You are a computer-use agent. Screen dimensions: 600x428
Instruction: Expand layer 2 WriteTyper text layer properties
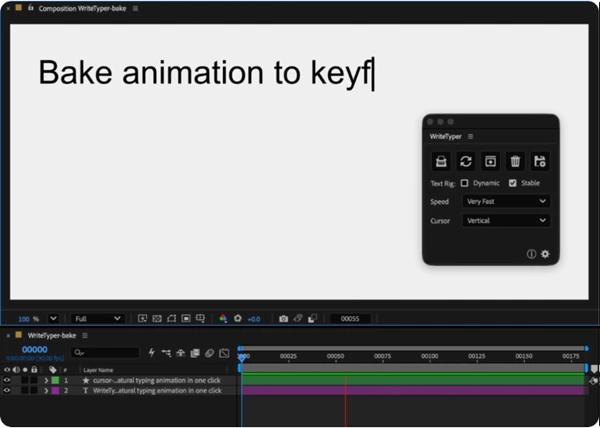point(46,391)
